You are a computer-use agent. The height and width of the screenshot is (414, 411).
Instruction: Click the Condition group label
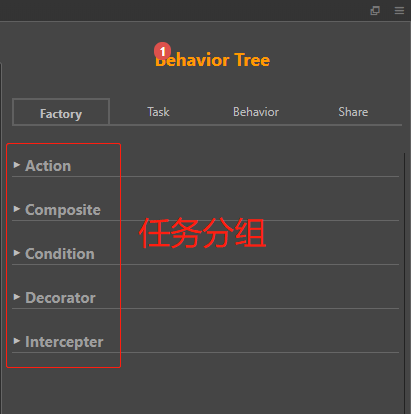tap(60, 254)
